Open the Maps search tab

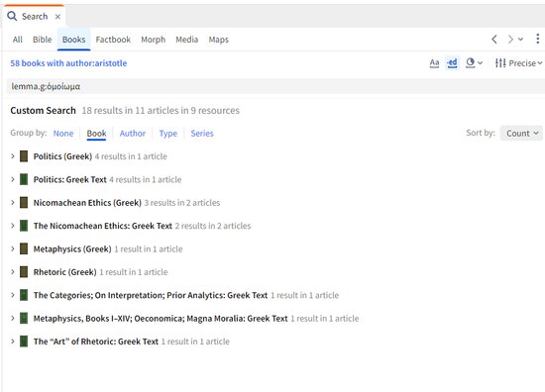pos(218,40)
